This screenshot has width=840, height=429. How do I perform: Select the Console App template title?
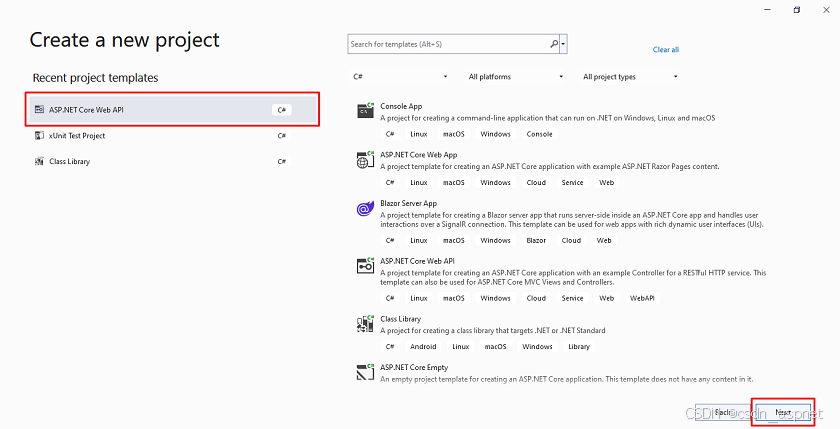click(x=401, y=106)
